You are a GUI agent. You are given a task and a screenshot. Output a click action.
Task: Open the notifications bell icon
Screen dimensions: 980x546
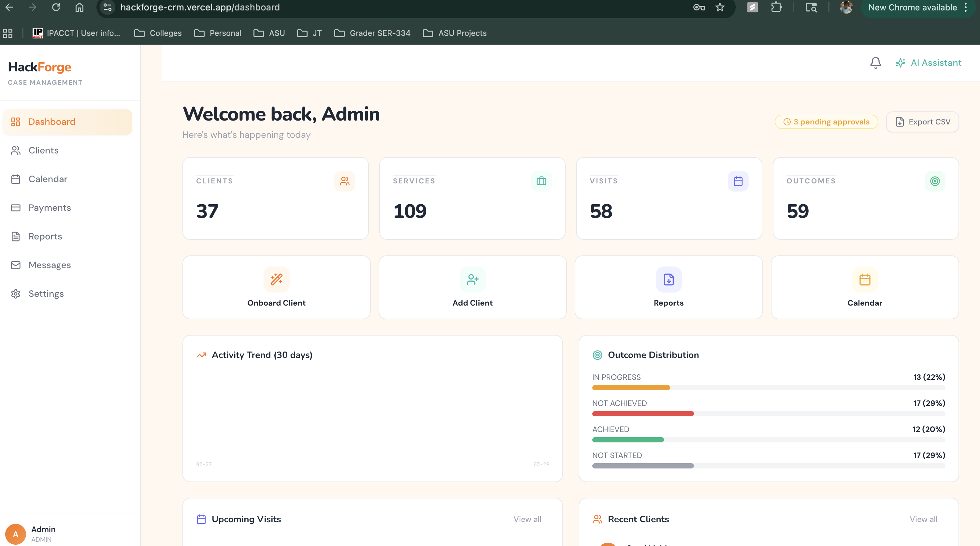pos(875,63)
